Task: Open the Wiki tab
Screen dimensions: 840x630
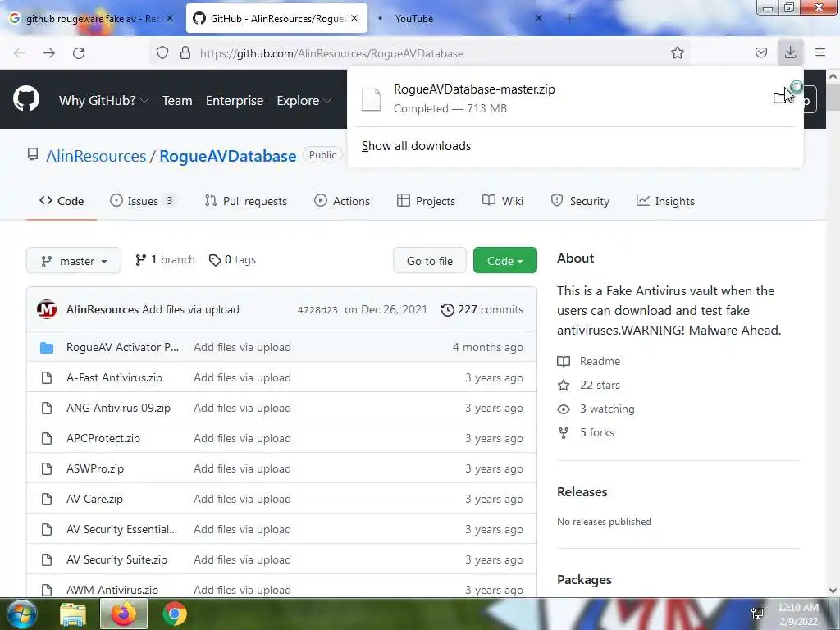Action: point(503,201)
